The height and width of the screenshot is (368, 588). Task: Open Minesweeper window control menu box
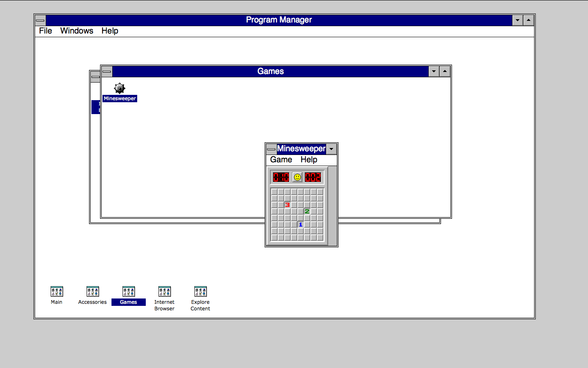[x=272, y=149]
